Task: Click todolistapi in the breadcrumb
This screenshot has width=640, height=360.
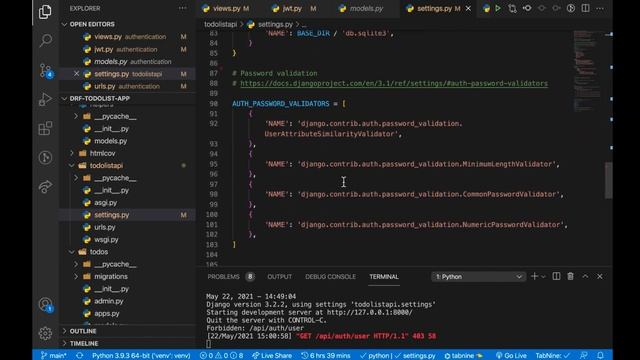Action: (220, 24)
